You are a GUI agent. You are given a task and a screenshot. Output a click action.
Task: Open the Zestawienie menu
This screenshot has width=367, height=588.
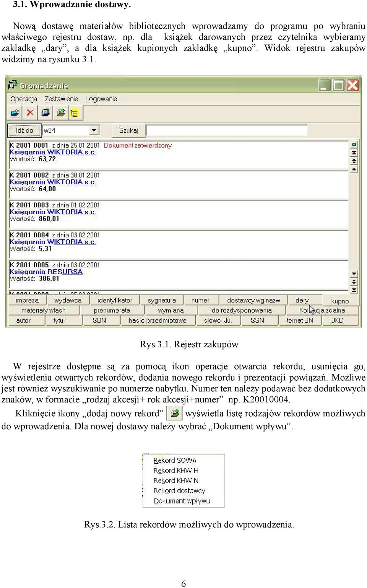click(x=61, y=99)
